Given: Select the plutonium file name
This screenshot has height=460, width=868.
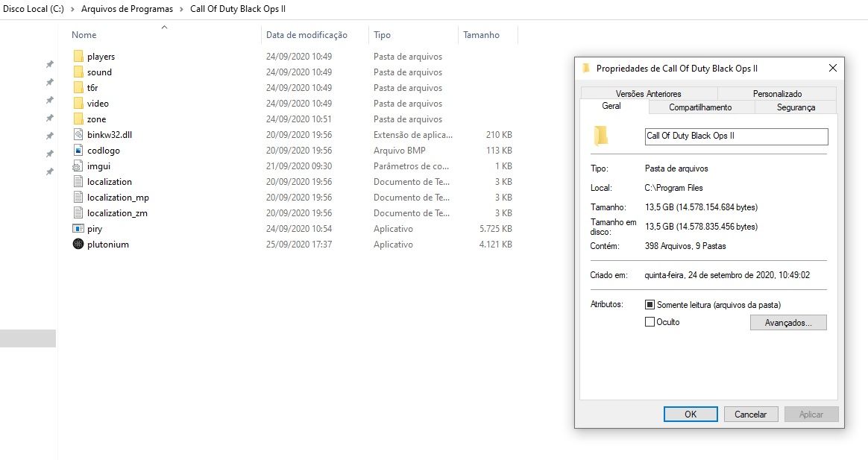Looking at the screenshot, I should tap(108, 244).
